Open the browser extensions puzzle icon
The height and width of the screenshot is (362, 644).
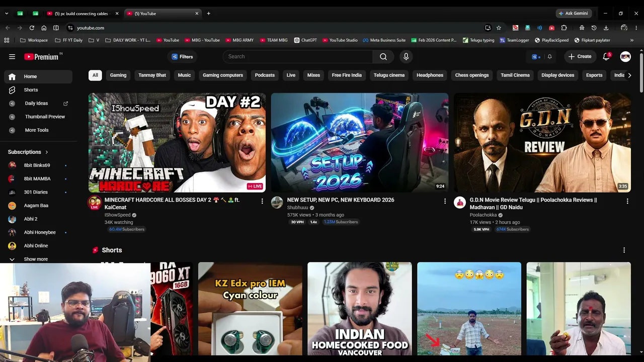pos(564,28)
